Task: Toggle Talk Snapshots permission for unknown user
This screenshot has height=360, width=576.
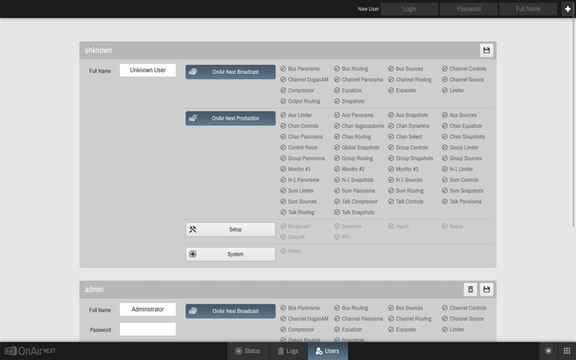Action: pyautogui.click(x=354, y=212)
